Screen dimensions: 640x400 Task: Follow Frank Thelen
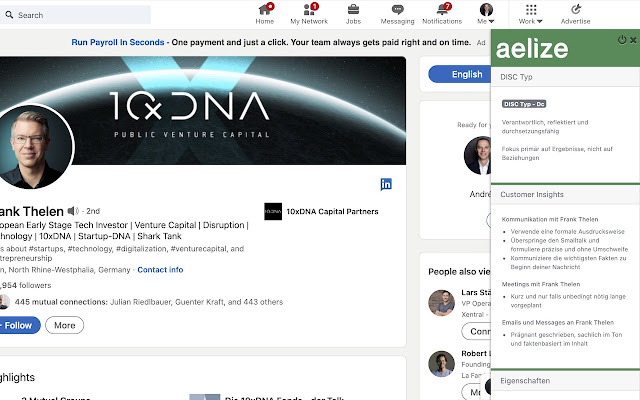coord(19,325)
